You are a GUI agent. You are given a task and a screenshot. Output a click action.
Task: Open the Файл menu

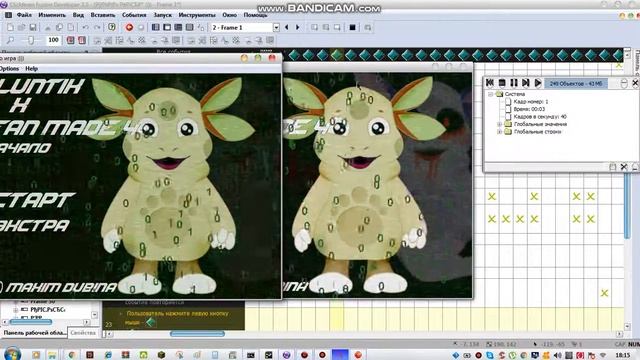tap(24, 15)
